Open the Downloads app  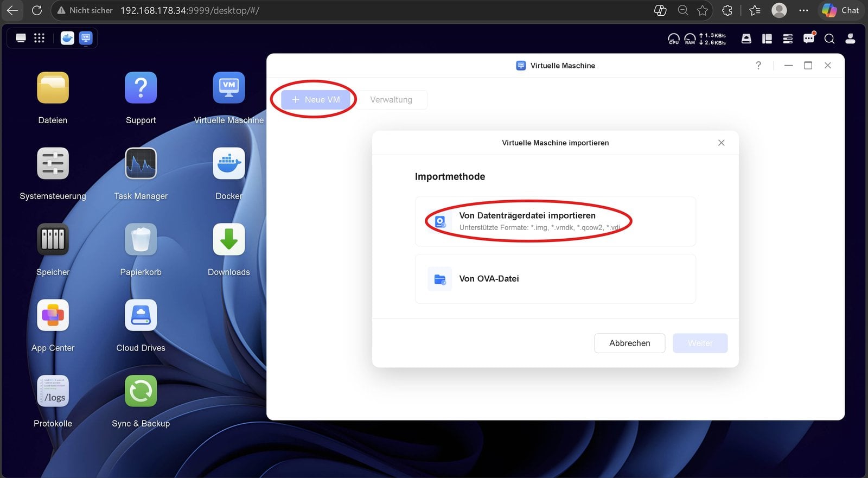click(229, 239)
